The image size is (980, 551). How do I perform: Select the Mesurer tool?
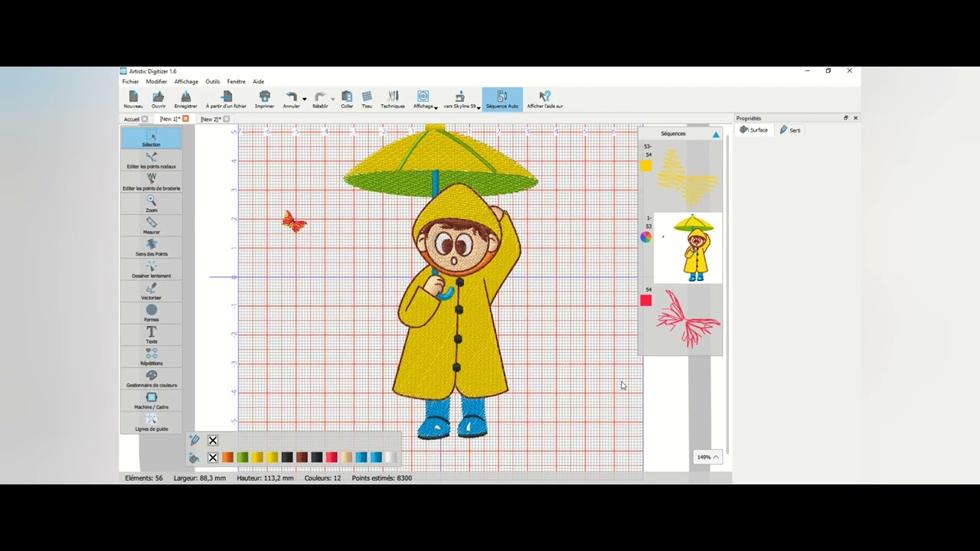[152, 226]
